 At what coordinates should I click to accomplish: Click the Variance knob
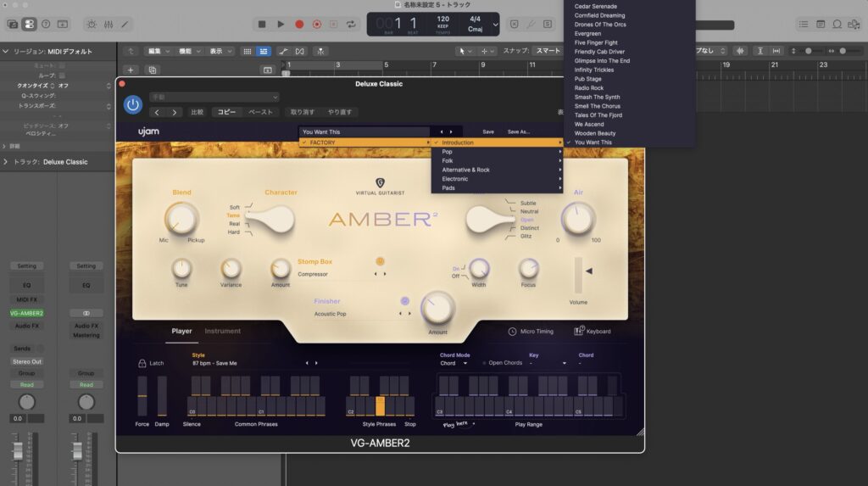coord(231,269)
